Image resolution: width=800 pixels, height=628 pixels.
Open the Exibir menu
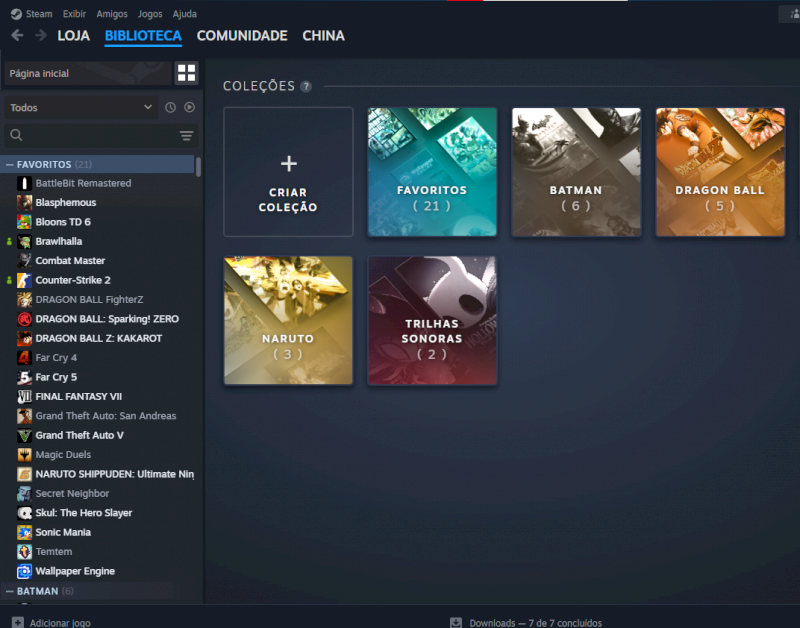(74, 14)
